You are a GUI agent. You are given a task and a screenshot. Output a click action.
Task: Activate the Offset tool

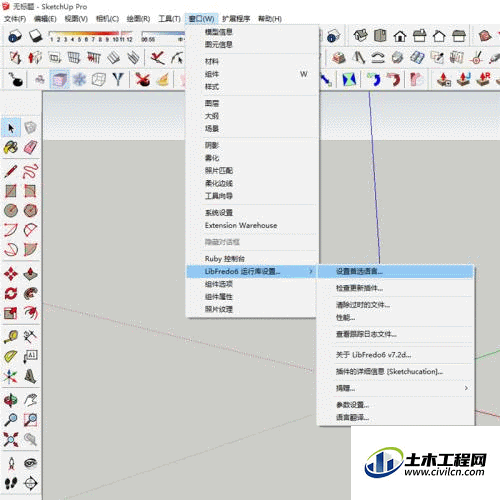click(x=30, y=313)
